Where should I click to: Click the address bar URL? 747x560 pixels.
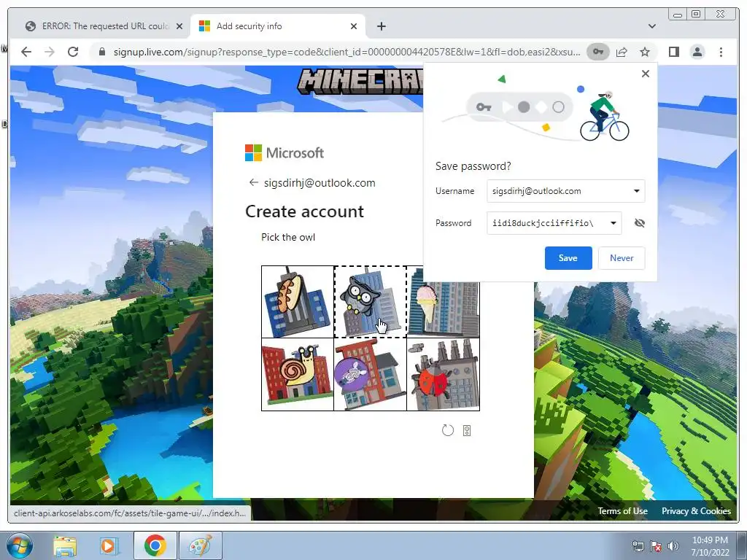[347, 52]
